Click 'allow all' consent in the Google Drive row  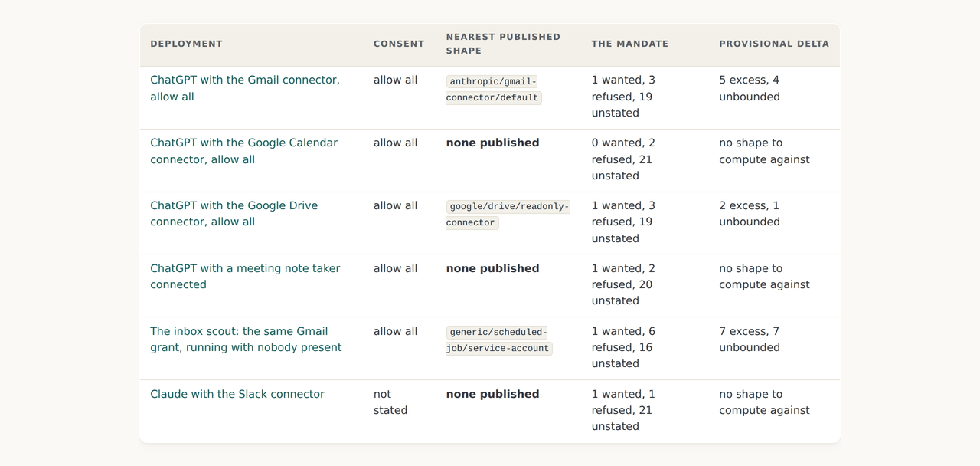click(x=396, y=205)
